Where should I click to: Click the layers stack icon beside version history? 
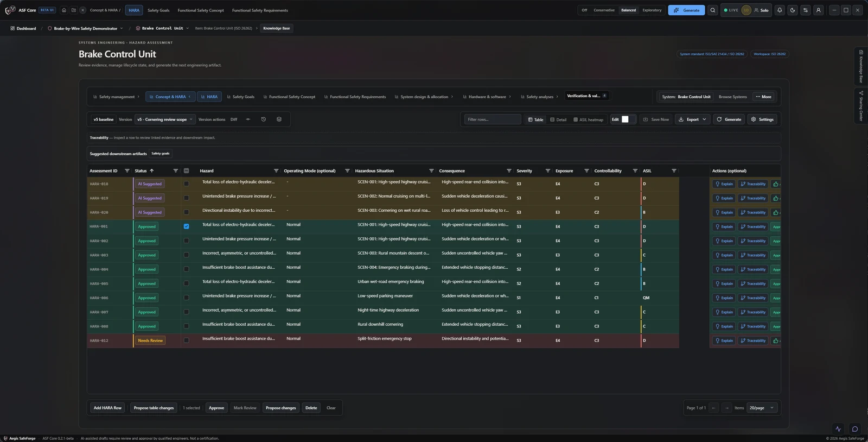coord(279,119)
